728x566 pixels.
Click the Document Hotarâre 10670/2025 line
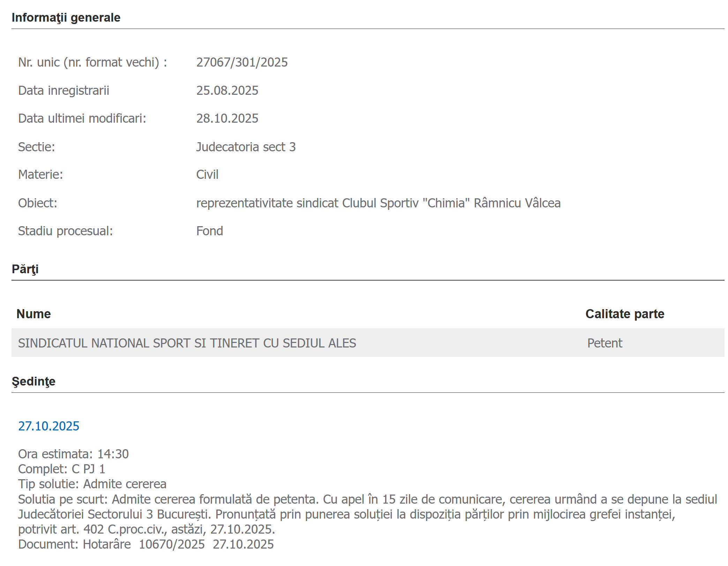point(146,544)
